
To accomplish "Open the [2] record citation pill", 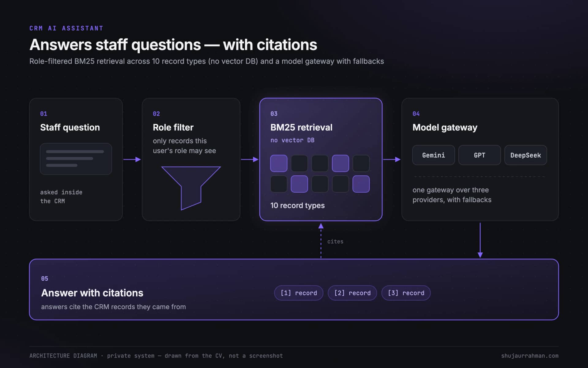I will coord(352,293).
